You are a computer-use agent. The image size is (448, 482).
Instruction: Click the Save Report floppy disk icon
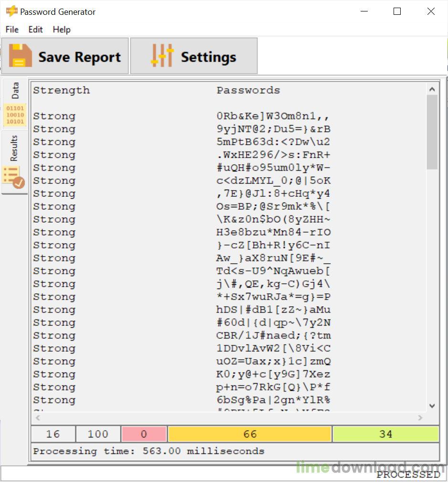pos(21,56)
